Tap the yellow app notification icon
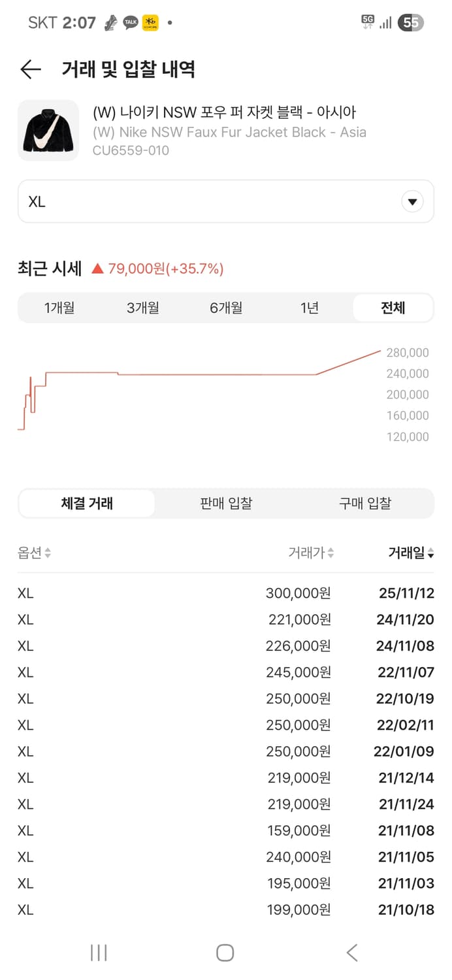 (149, 22)
